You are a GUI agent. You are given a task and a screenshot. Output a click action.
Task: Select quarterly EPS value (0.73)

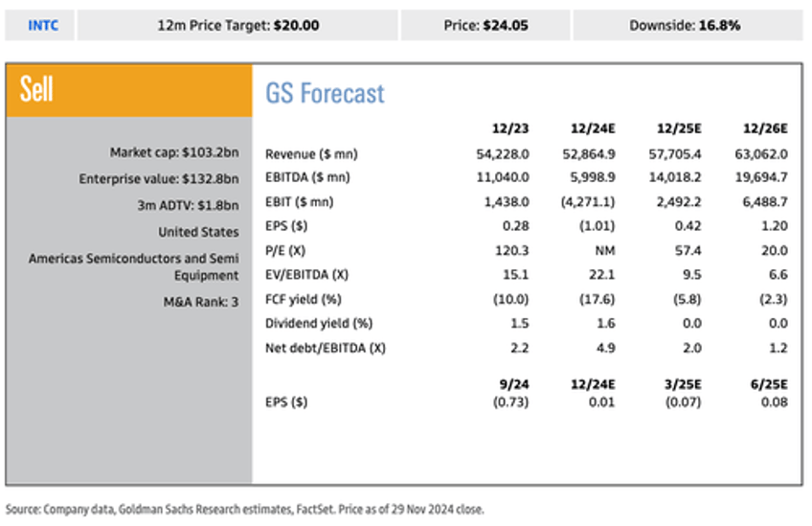click(510, 401)
